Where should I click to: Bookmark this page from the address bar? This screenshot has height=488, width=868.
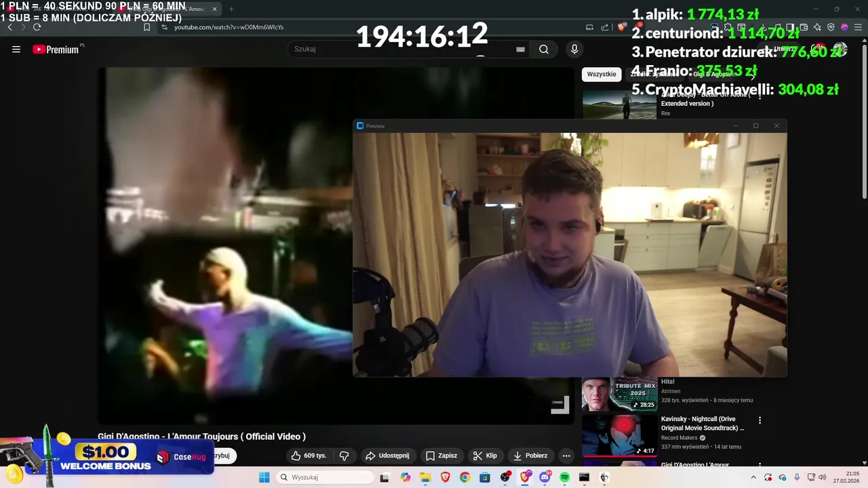pyautogui.click(x=146, y=27)
